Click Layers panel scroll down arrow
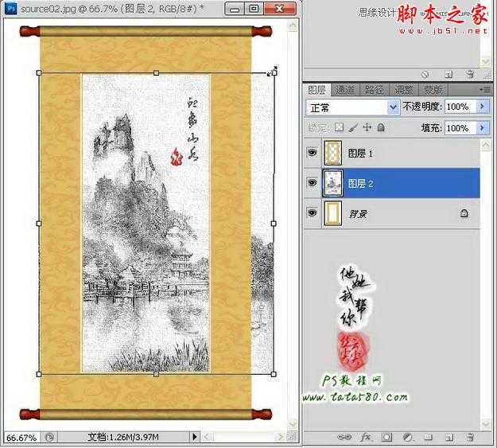 486,424
